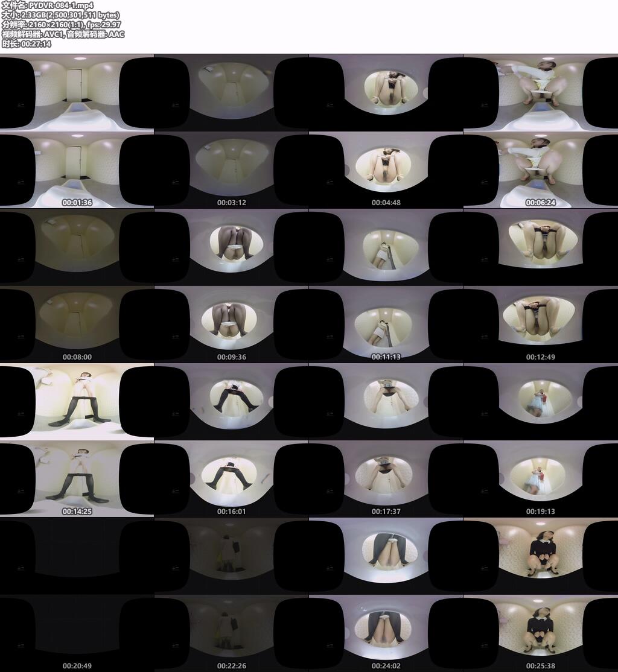Viewport: 618px width, 672px height.
Task: Click the 00:08:00 timestamp label
Action: point(77,357)
